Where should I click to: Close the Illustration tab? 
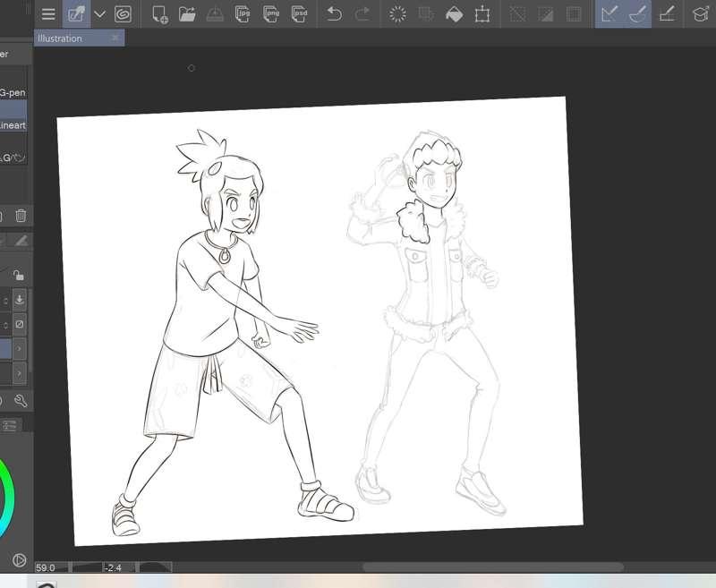click(x=115, y=38)
